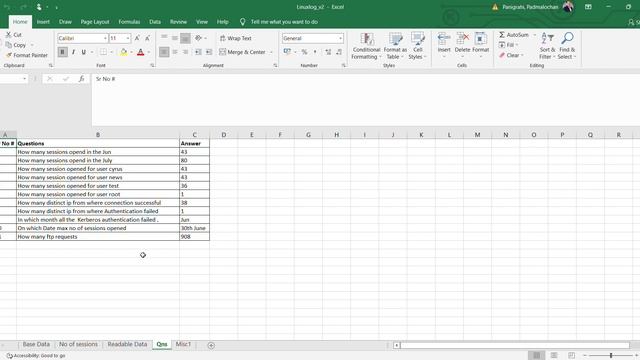The image size is (640, 360).
Task: Open the General number format dropdown
Action: click(x=340, y=38)
